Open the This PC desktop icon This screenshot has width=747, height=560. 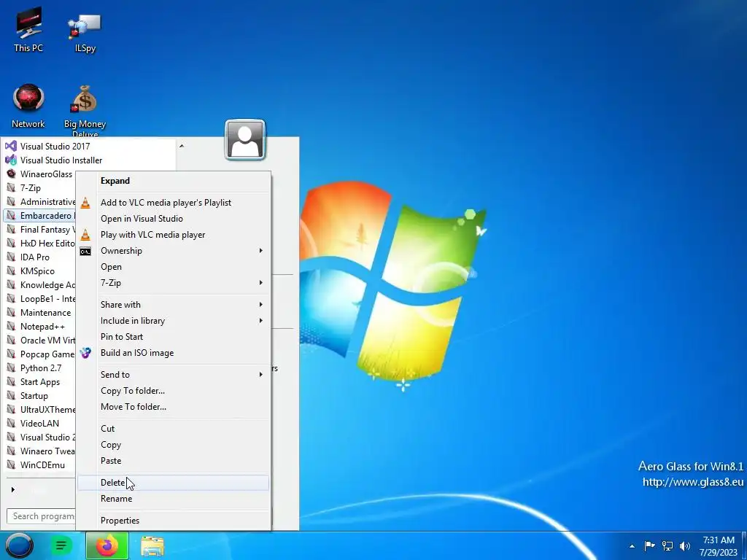28,31
